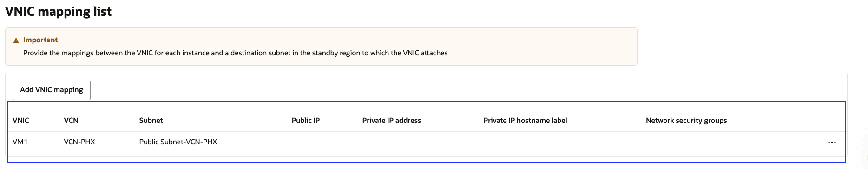Click the VCN column header
Viewport: 868px width, 169px height.
point(71,120)
